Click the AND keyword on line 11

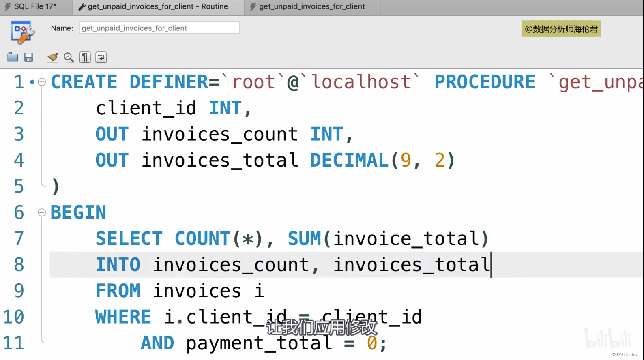tap(157, 343)
